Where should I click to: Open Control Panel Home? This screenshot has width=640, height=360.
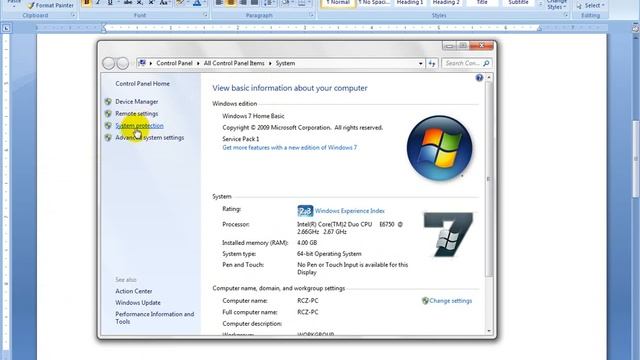click(x=142, y=84)
